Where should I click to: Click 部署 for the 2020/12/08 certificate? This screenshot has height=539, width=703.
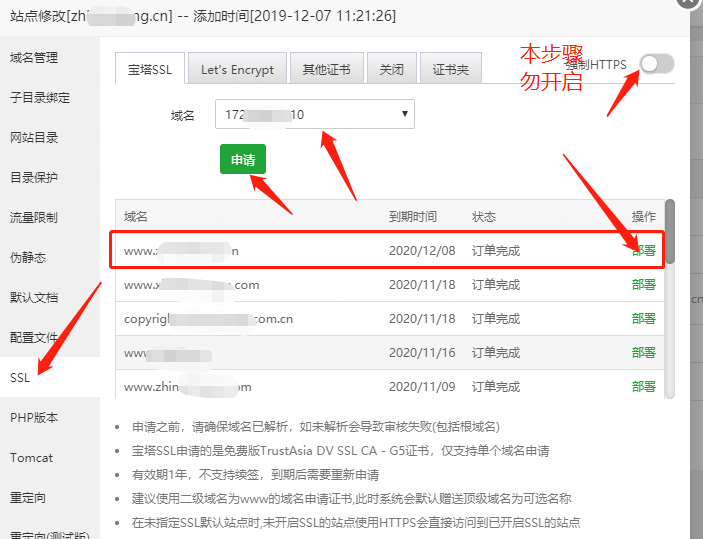coord(644,250)
